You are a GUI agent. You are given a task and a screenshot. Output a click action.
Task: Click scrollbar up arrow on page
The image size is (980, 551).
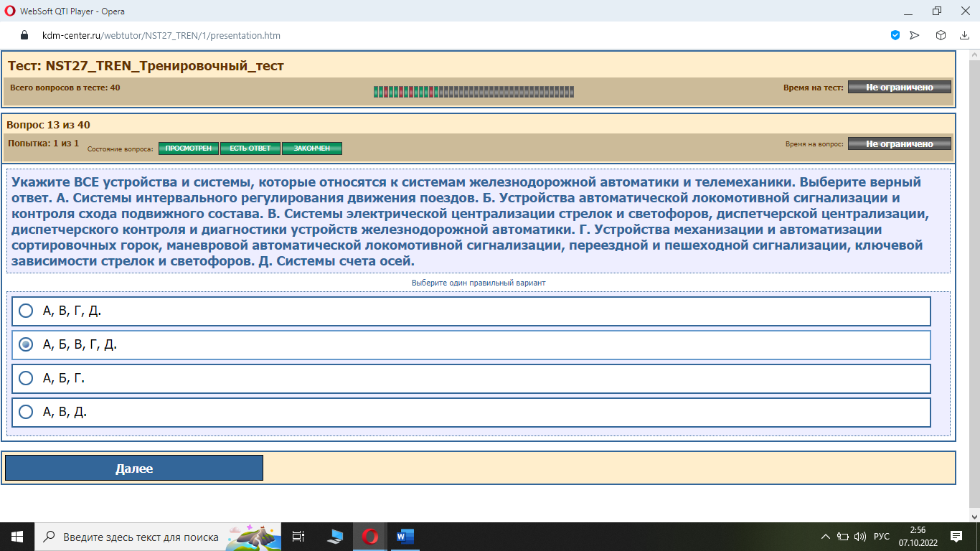tap(974, 55)
